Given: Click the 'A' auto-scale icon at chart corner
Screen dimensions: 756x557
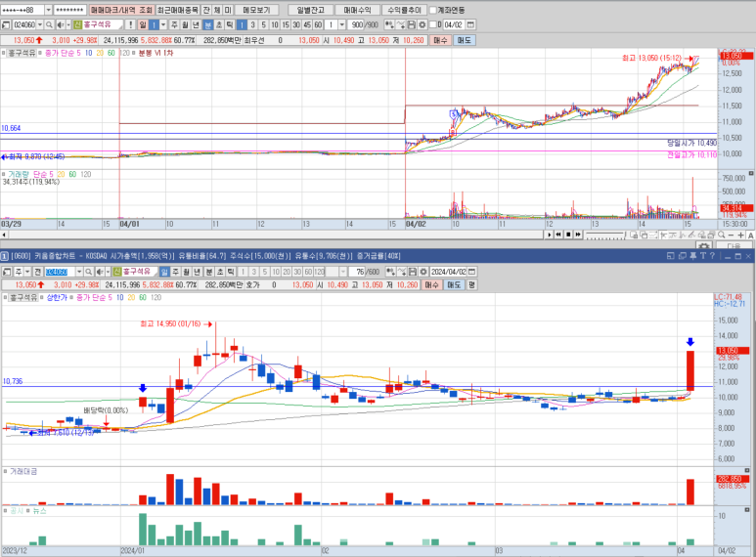Looking at the screenshot, I should coord(751,235).
